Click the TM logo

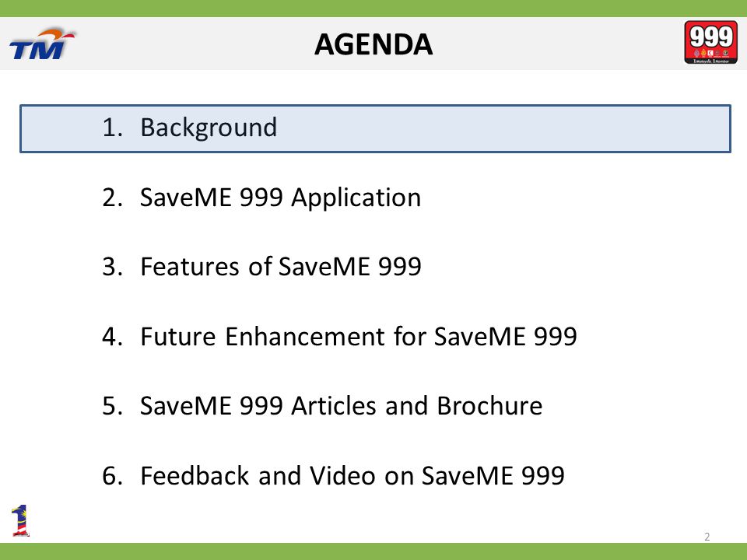pyautogui.click(x=42, y=44)
